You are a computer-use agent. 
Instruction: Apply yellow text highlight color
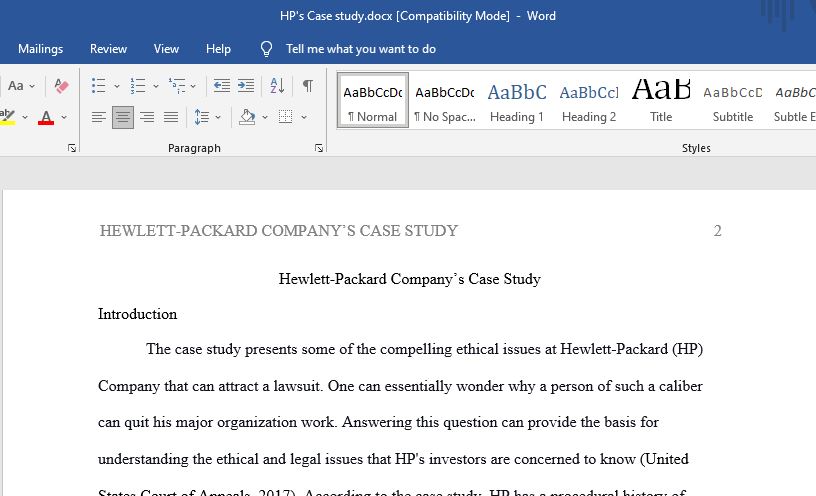[7, 117]
